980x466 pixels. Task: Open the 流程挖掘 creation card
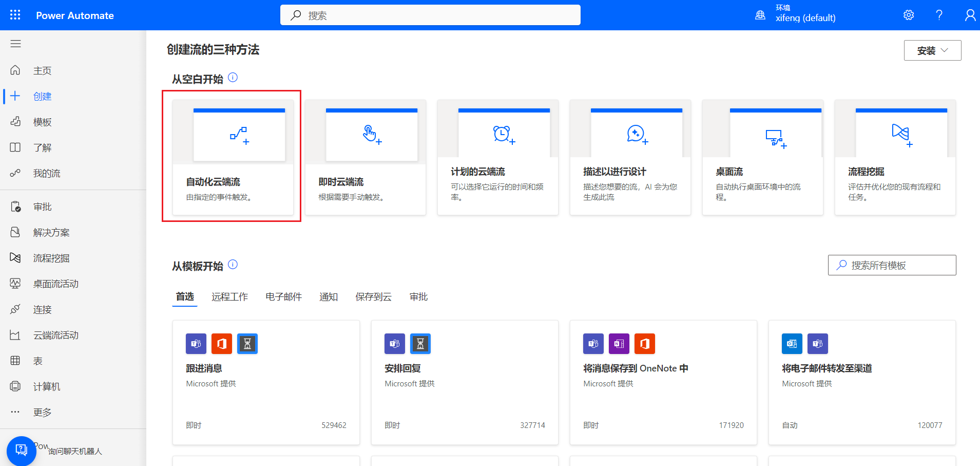pos(895,157)
